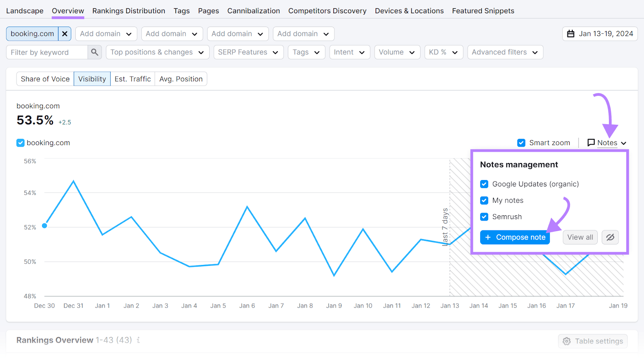Image resolution: width=644 pixels, height=360 pixels.
Task: Select the Est. Traffic chart tab
Action: tap(132, 79)
